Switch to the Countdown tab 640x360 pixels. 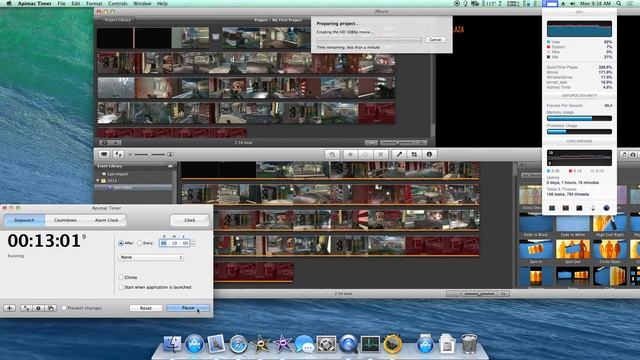[65, 220]
